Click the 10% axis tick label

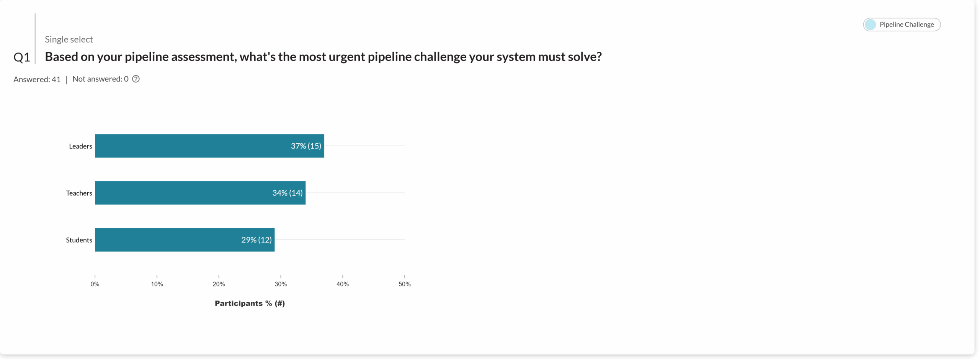(157, 284)
